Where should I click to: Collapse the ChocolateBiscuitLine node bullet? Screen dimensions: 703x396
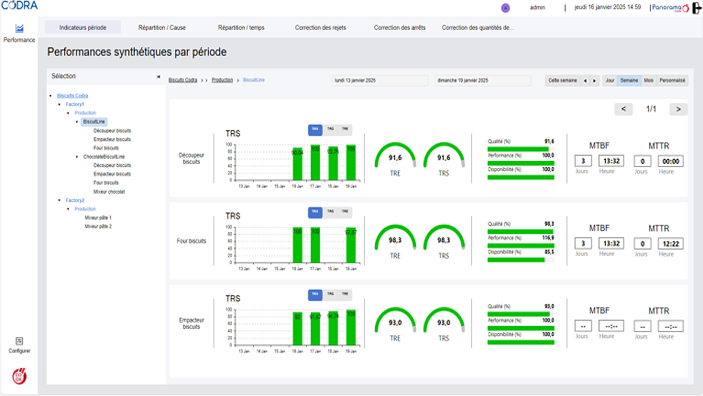click(77, 157)
